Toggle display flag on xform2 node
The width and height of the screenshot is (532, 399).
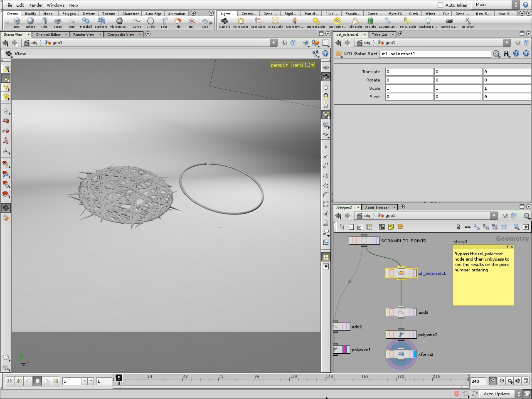coord(414,354)
